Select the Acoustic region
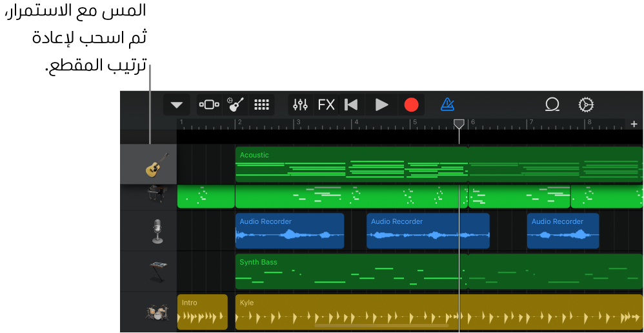 click(352, 165)
